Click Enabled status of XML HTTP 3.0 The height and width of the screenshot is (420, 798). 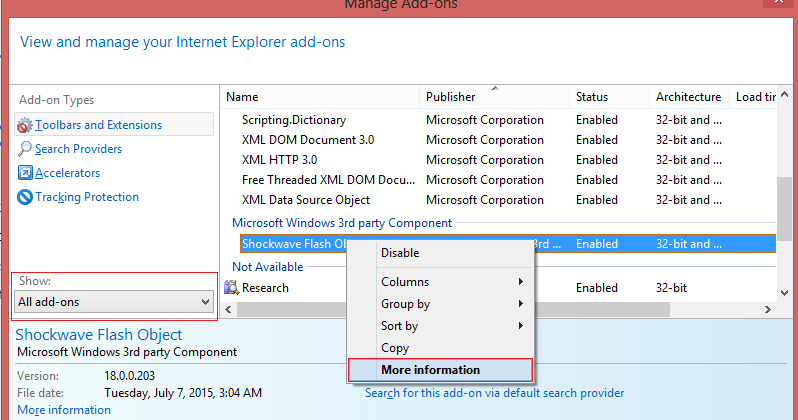(597, 160)
